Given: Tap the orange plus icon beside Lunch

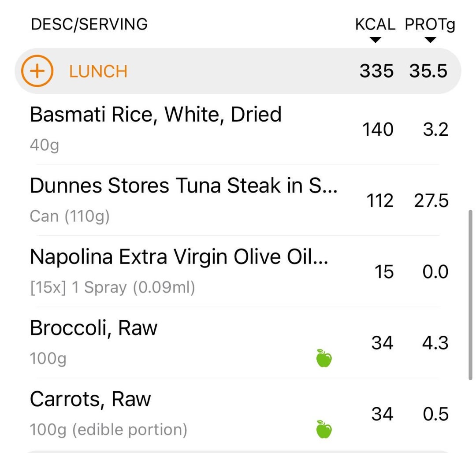Looking at the screenshot, I should click(x=37, y=71).
